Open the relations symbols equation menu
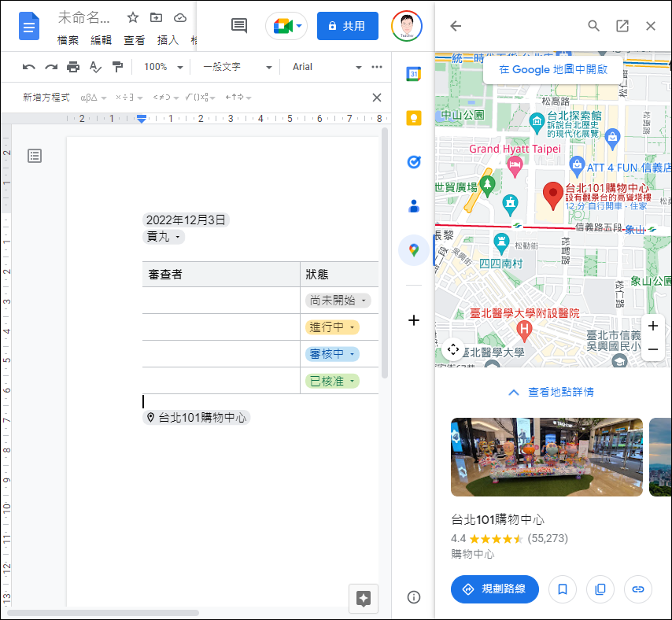This screenshot has width=672, height=620. coord(165,98)
